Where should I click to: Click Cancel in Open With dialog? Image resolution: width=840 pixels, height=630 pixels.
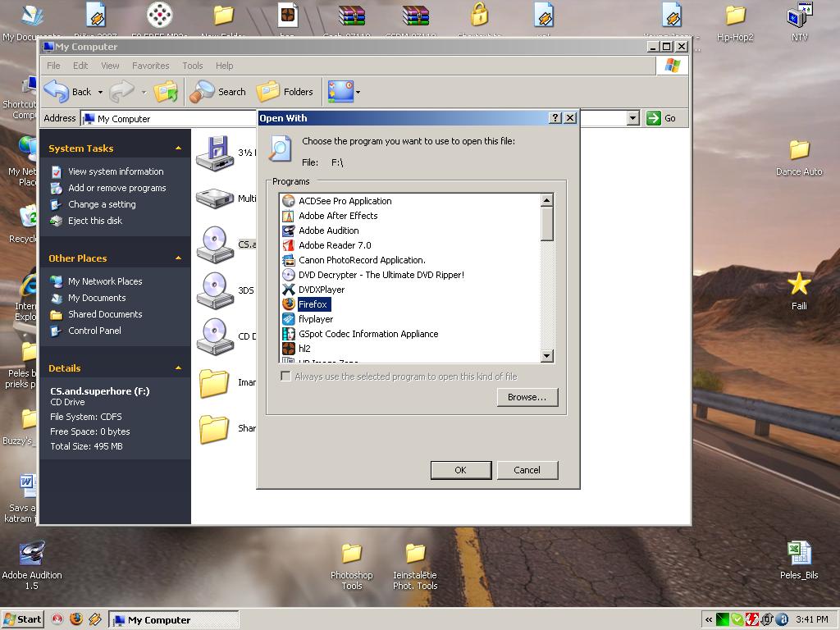coord(527,470)
